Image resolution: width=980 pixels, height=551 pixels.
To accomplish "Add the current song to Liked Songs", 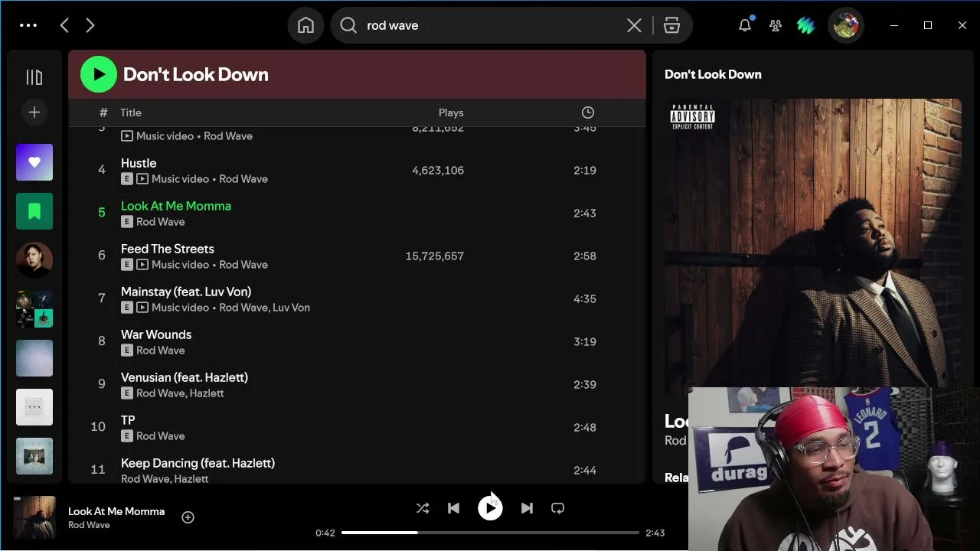I will pyautogui.click(x=188, y=517).
